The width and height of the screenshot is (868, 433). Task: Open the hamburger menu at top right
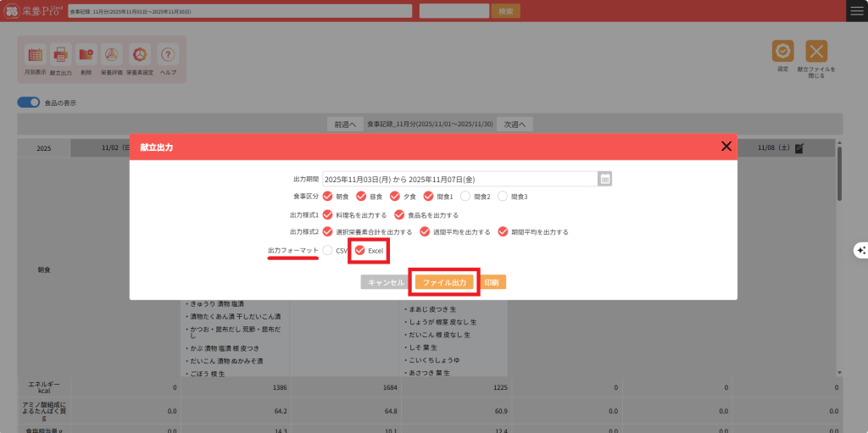[857, 11]
